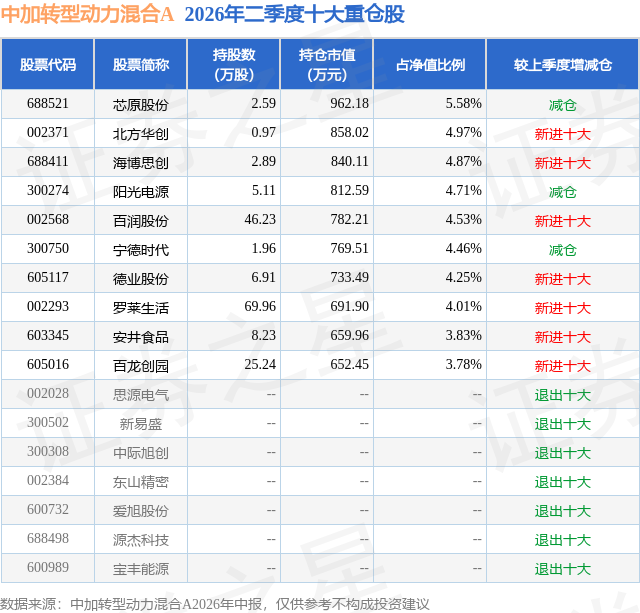Image resolution: width=640 pixels, height=613 pixels.
Task: Select stock code 688521
Action: [x=48, y=104]
